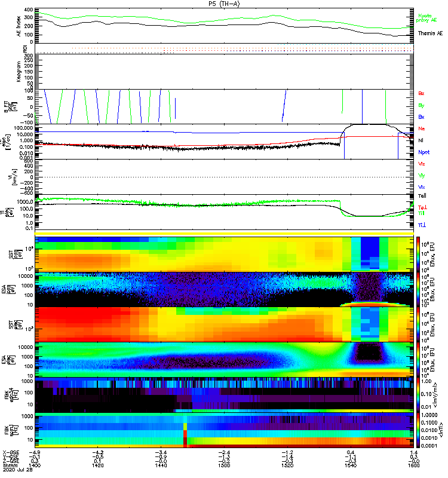448x478 pixels.
Task: Select the blue "Vix" legend entry
Action: pos(421,187)
